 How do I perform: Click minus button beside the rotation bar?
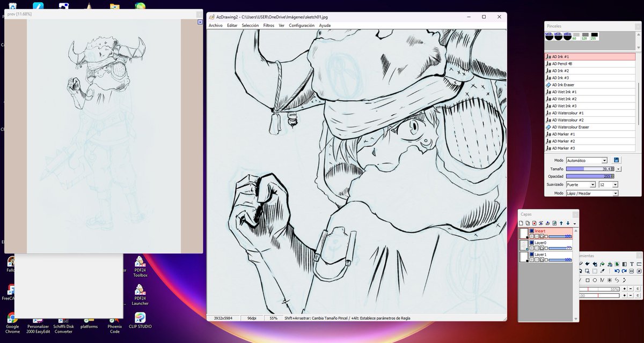tap(631, 295)
